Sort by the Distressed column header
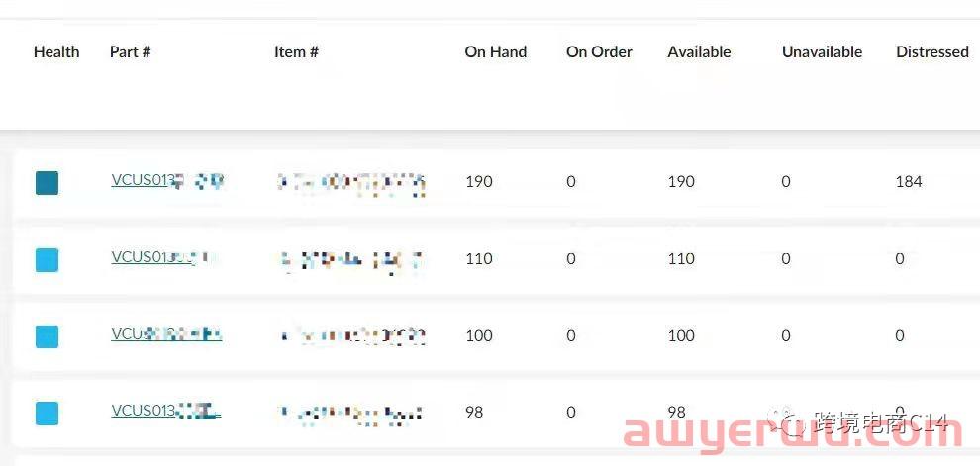Screen dimensions: 980x466 tap(932, 51)
